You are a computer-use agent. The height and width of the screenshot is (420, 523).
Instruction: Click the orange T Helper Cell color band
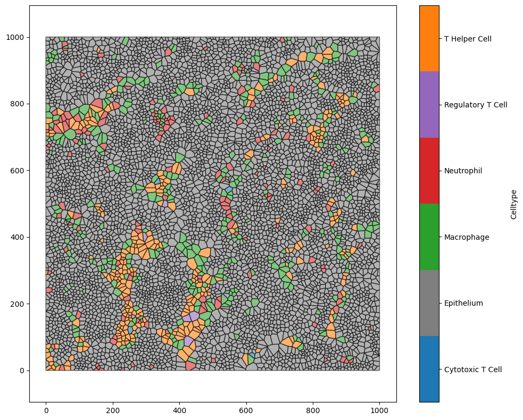pos(429,38)
